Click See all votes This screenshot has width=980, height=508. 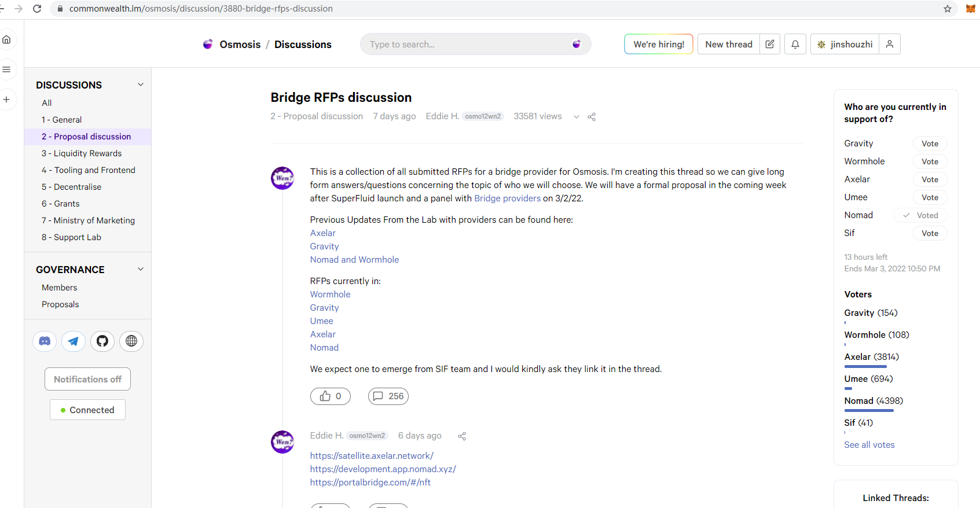pos(869,445)
